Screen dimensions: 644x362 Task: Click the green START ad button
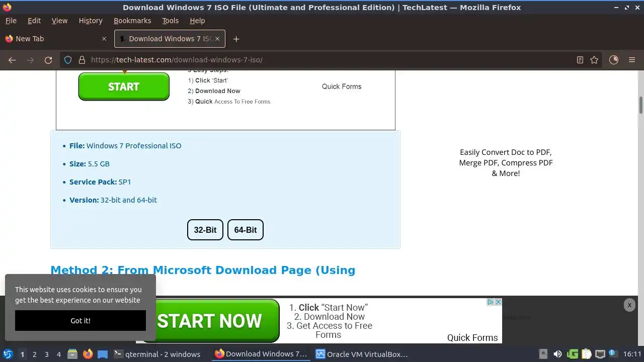tap(124, 86)
